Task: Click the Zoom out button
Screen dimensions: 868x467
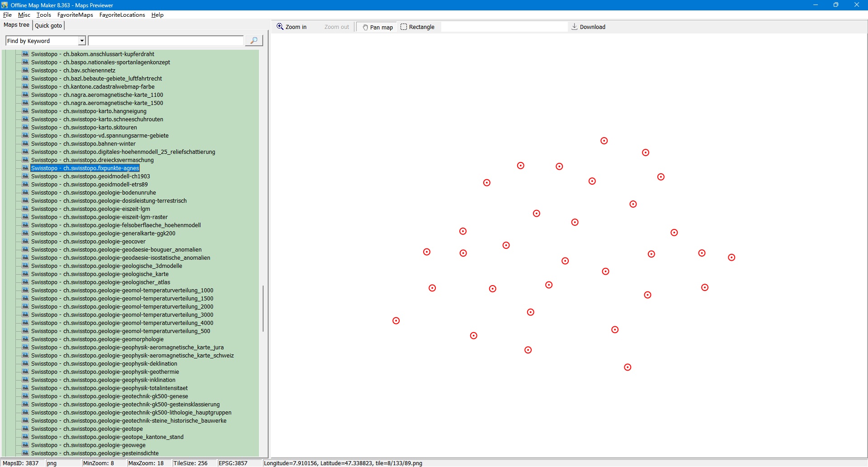Action: point(336,27)
